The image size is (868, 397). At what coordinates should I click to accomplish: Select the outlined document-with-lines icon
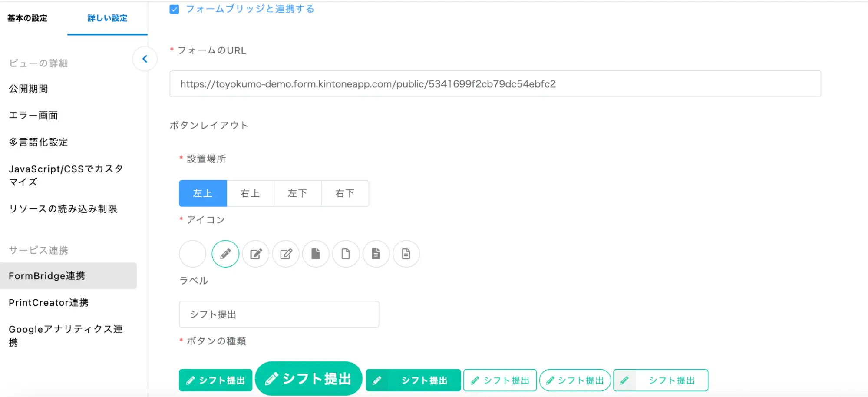406,254
